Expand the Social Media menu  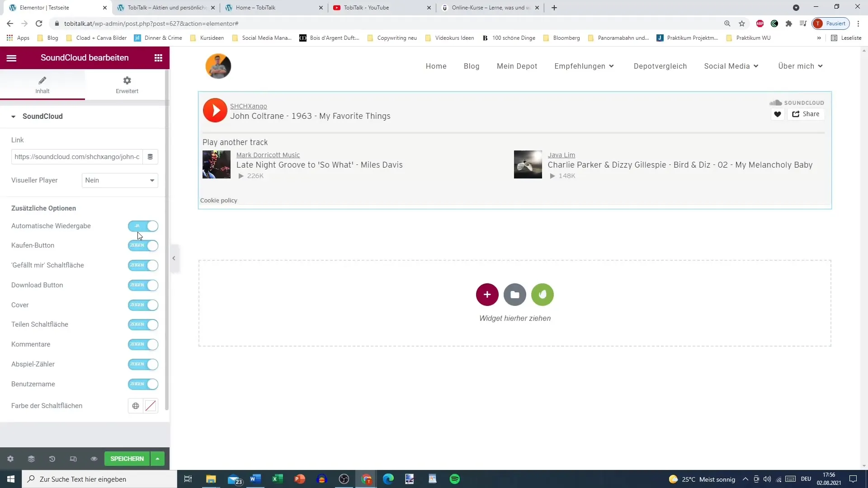pos(731,66)
